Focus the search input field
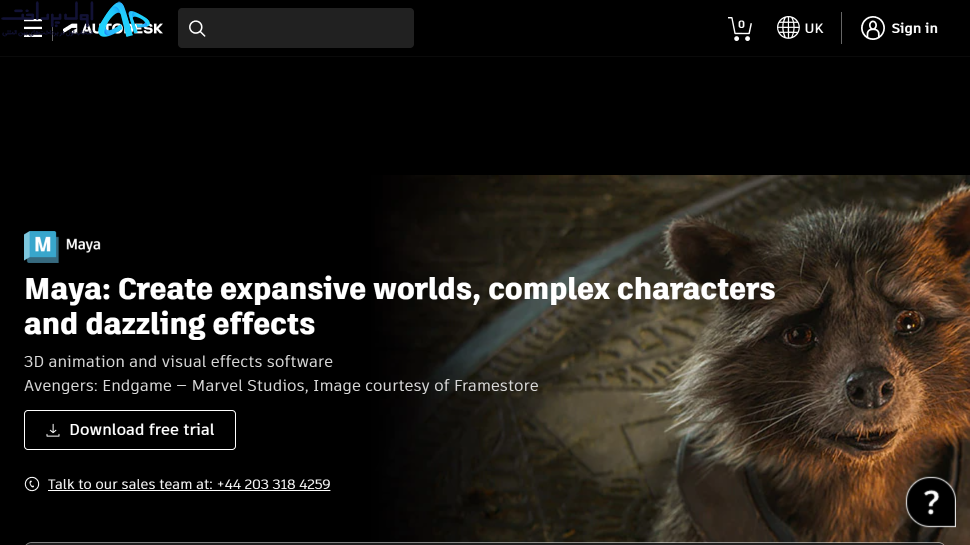The height and width of the screenshot is (545, 970). click(x=296, y=28)
